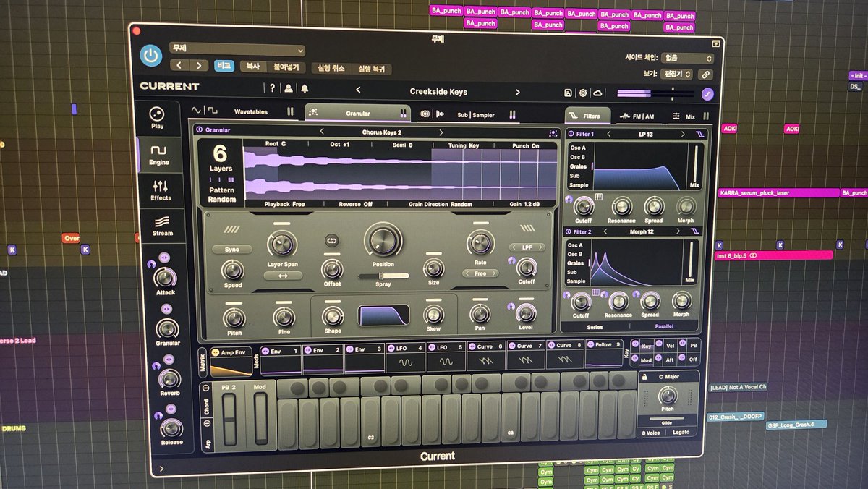Select the Engine page tab
The height and width of the screenshot is (489, 868).
point(158,154)
